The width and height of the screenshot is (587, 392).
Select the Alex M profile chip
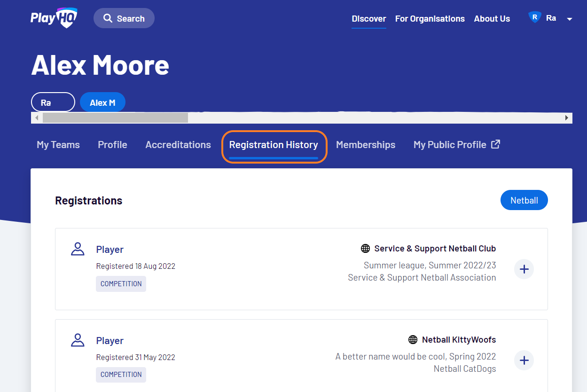coord(102,102)
